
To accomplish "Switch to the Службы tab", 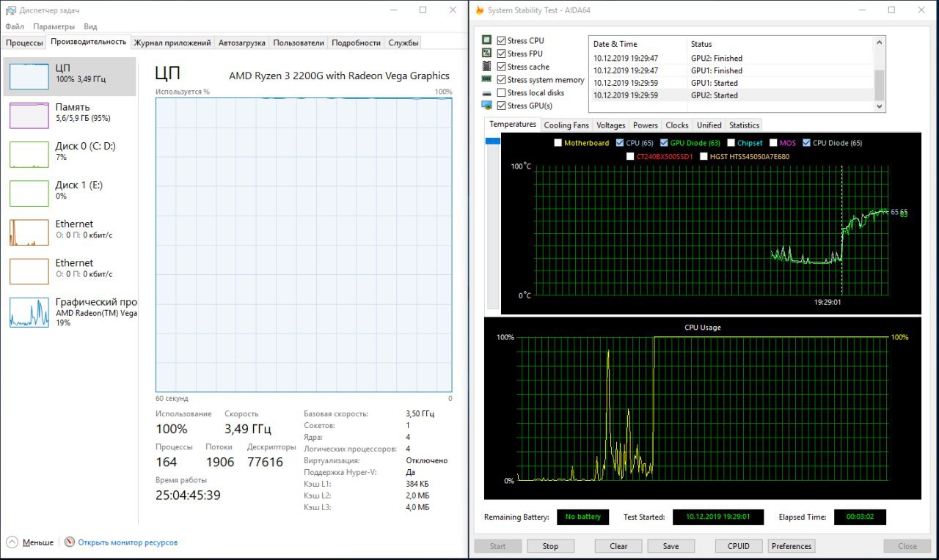I will click(x=403, y=43).
